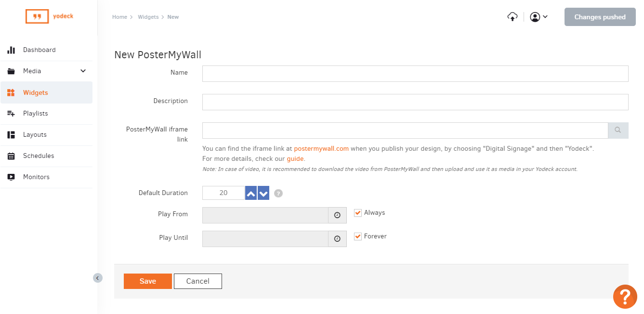Click the Default Duration help question mark

[x=278, y=193]
